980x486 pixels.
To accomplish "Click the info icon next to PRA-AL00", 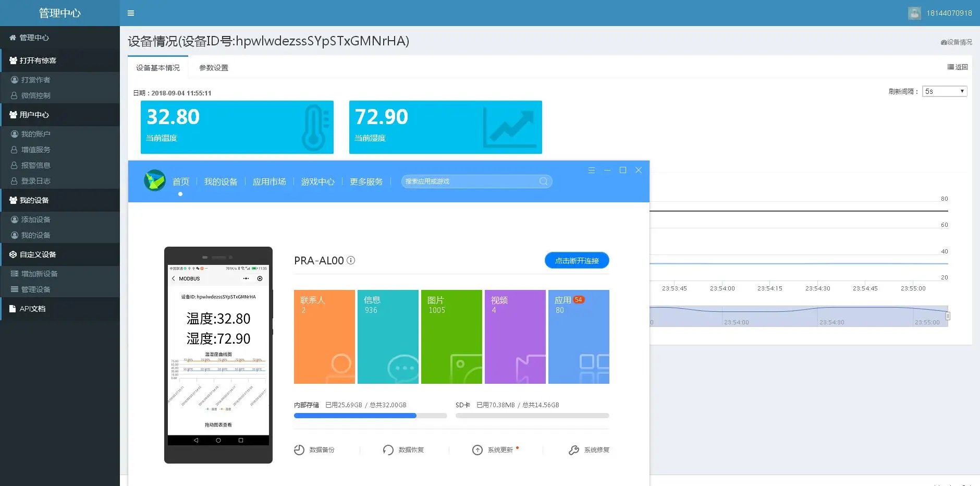I will 351,260.
